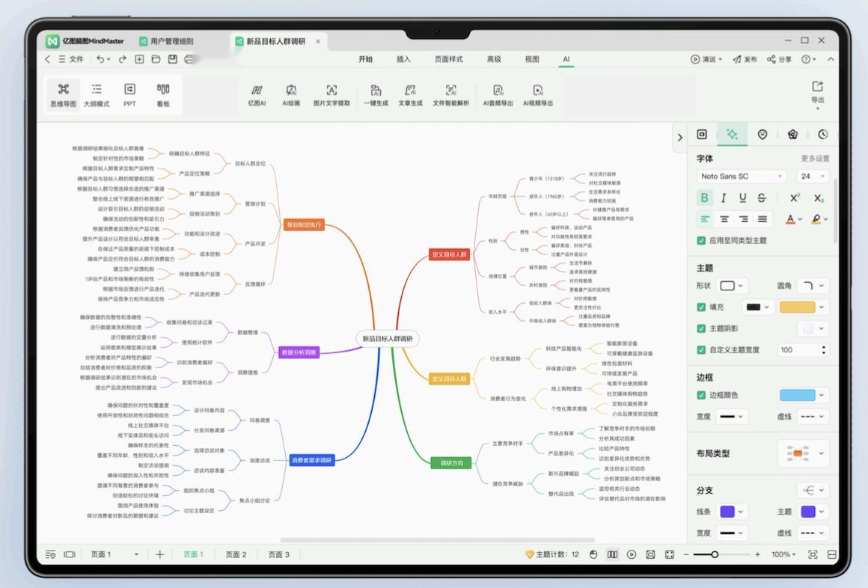
Task: Click 更多设置 more settings link
Action: coord(815,159)
